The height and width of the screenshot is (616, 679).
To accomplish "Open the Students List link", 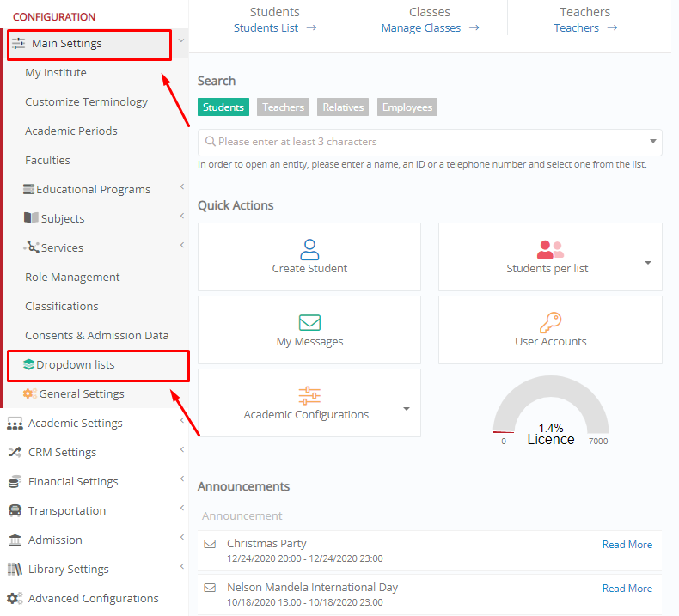I will point(266,27).
